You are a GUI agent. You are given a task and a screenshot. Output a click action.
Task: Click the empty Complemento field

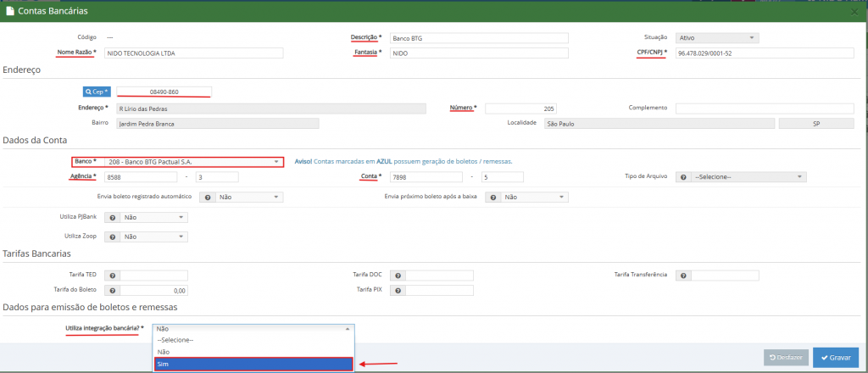pyautogui.click(x=765, y=109)
